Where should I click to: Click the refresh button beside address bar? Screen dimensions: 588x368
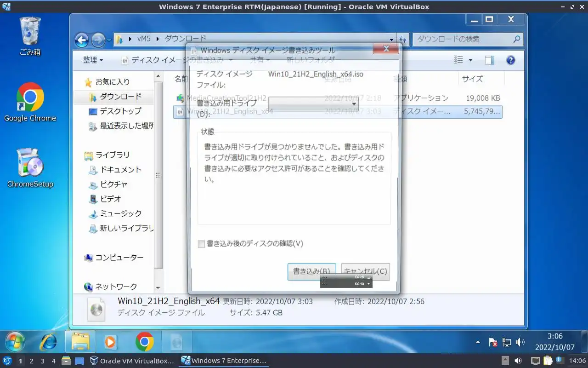coord(403,40)
